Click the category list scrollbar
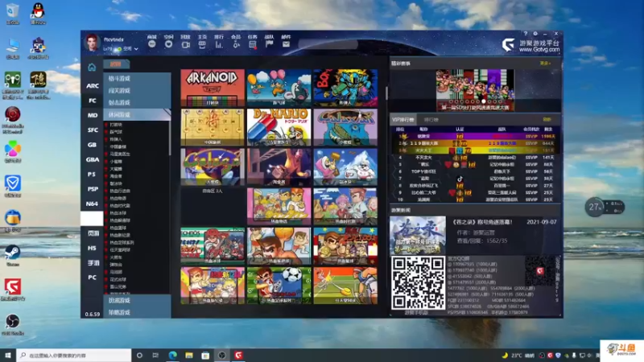The height and width of the screenshot is (362, 644). 169,138
